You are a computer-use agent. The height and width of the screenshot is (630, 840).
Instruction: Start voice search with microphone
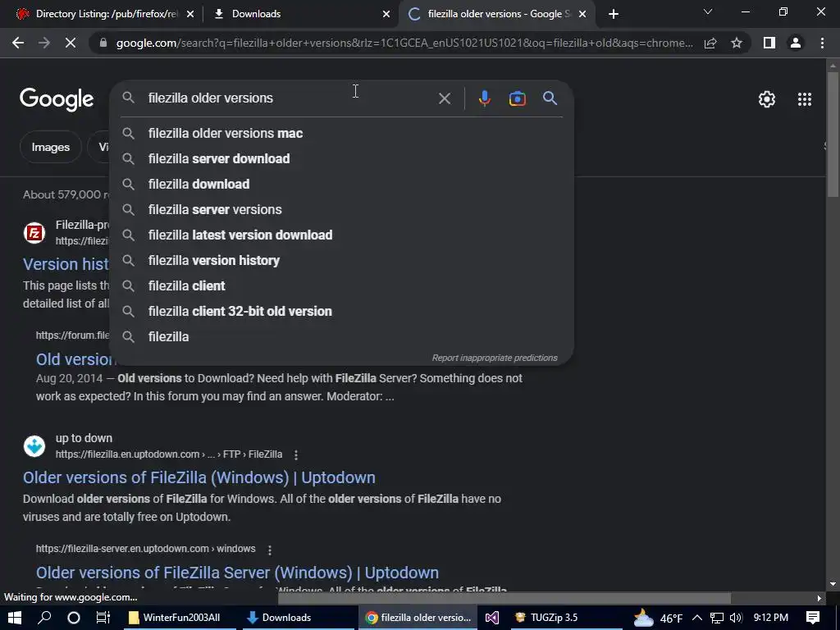pyautogui.click(x=484, y=98)
